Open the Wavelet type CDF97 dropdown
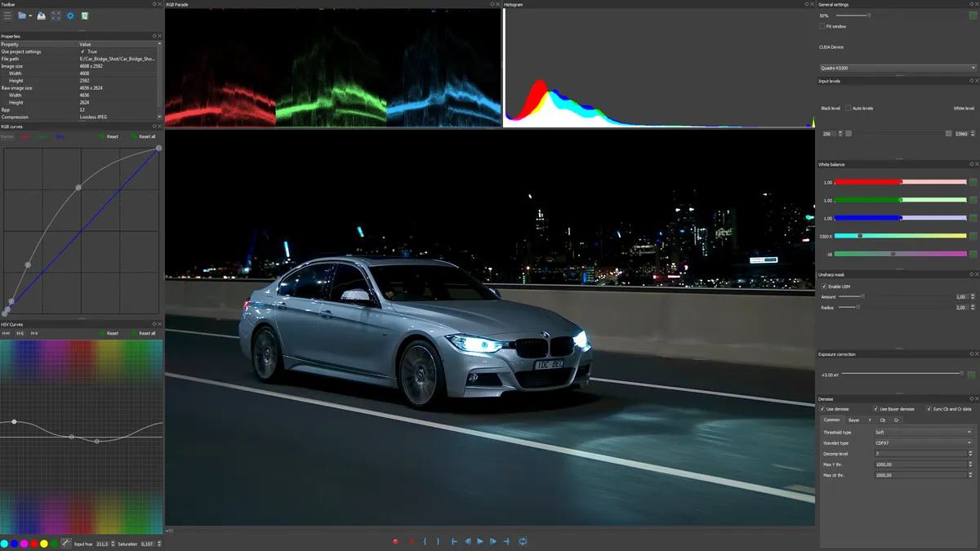Screen dimensions: 980x551 [x=923, y=442]
